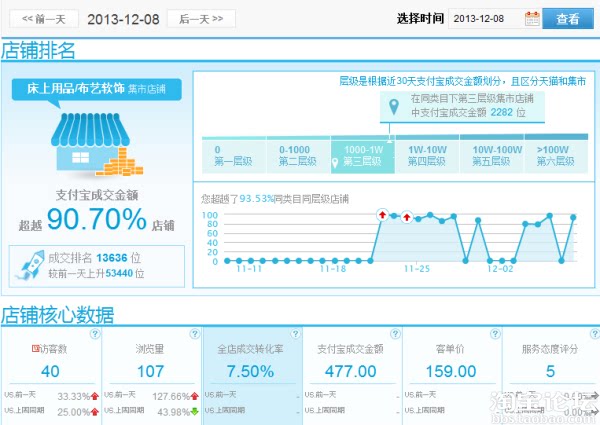
Task: Click the 11-25 axis label on chart
Action: [417, 269]
